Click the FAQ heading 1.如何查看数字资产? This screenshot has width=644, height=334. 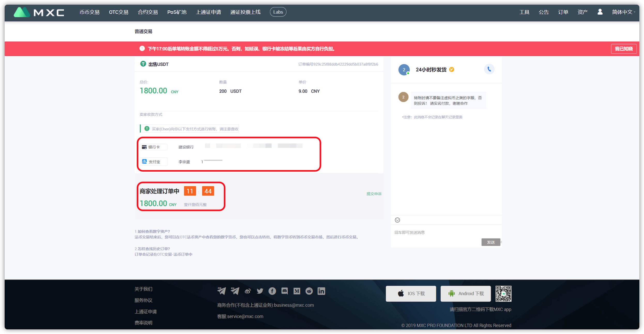[x=152, y=231]
